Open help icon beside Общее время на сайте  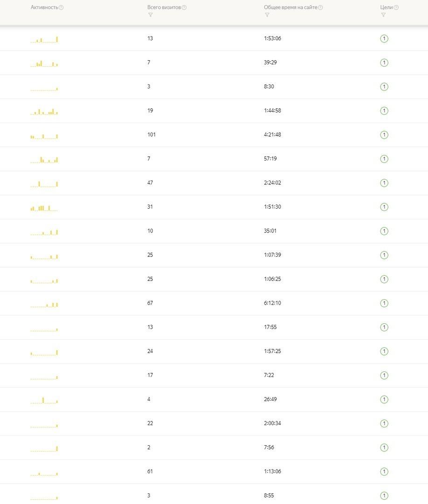tap(320, 7)
